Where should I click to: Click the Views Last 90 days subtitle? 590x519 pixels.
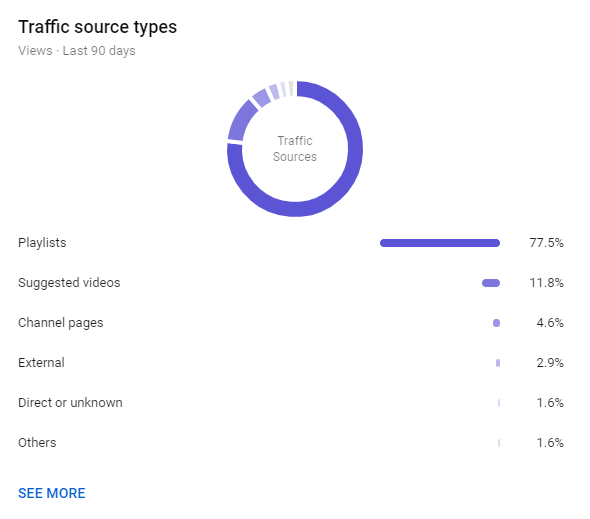click(77, 51)
